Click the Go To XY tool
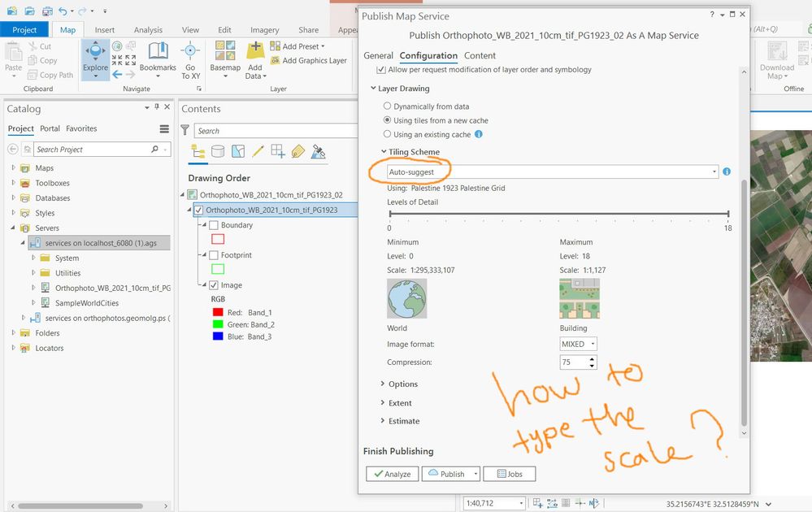 tap(190, 59)
